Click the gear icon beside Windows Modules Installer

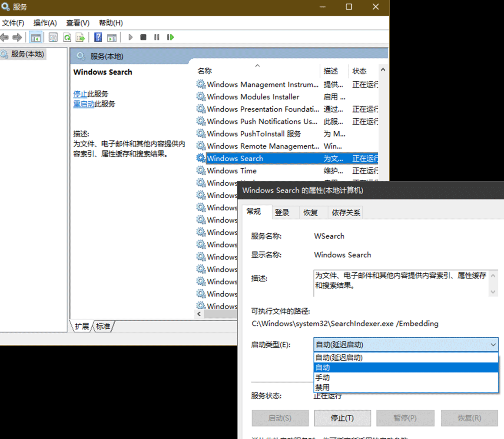(201, 96)
